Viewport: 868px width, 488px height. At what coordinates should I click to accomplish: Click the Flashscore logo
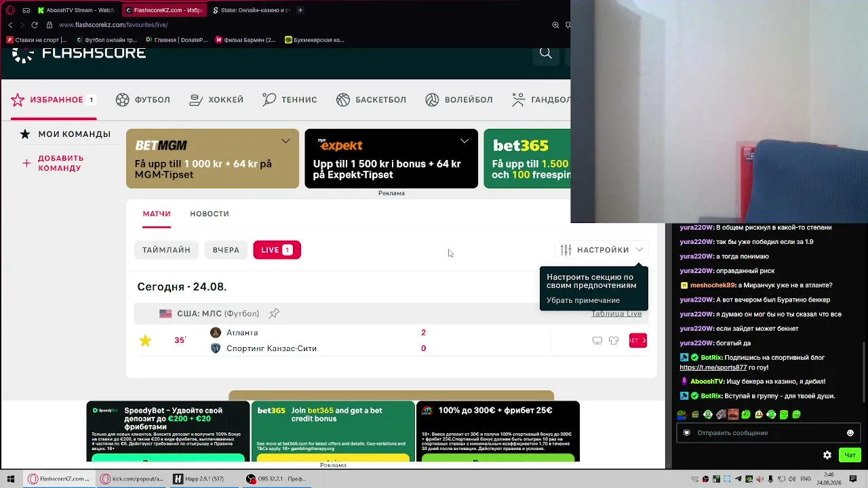pos(79,54)
